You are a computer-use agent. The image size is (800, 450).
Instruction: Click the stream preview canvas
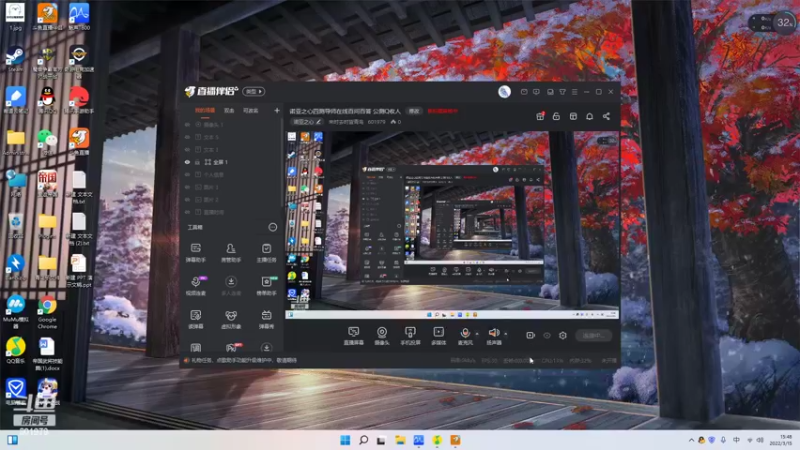452,225
